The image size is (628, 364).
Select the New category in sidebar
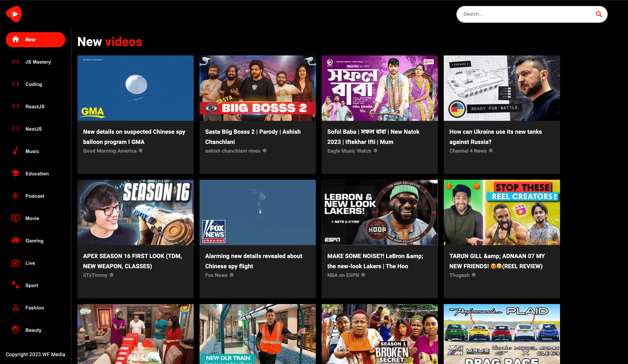click(x=36, y=40)
